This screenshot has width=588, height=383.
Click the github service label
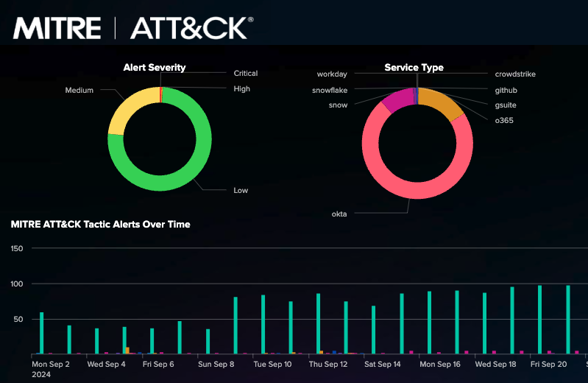(507, 89)
